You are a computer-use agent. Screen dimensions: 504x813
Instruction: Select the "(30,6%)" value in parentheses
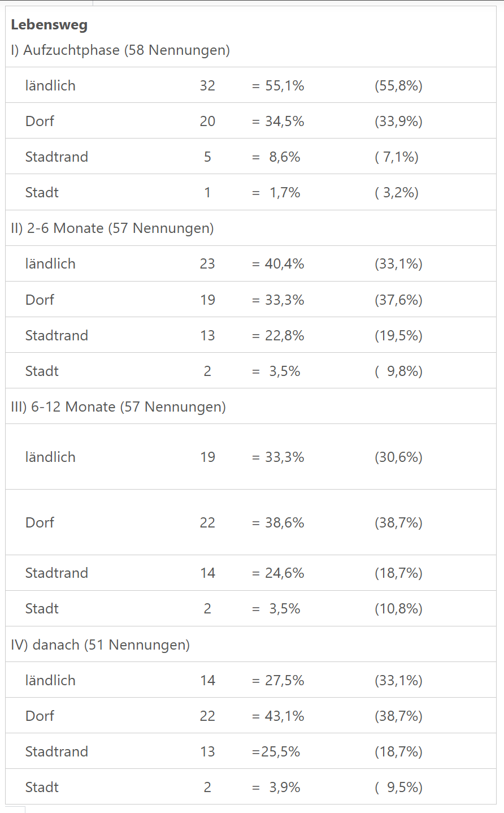pos(398,457)
